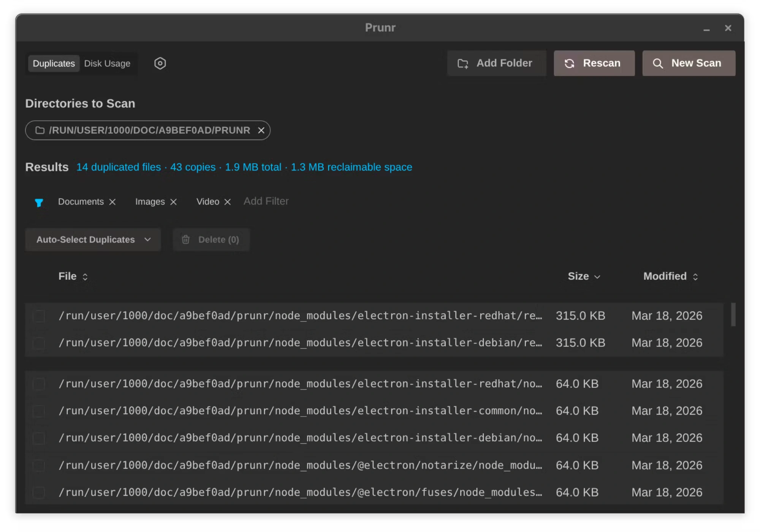The width and height of the screenshot is (760, 532).
Task: Click the blue filter funnel icon
Action: (39, 203)
